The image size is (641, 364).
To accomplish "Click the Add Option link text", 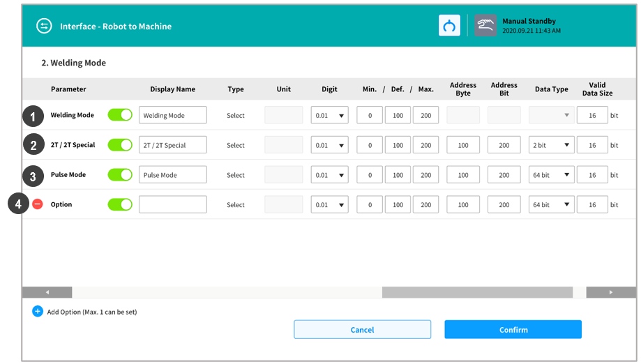I will (x=91, y=312).
